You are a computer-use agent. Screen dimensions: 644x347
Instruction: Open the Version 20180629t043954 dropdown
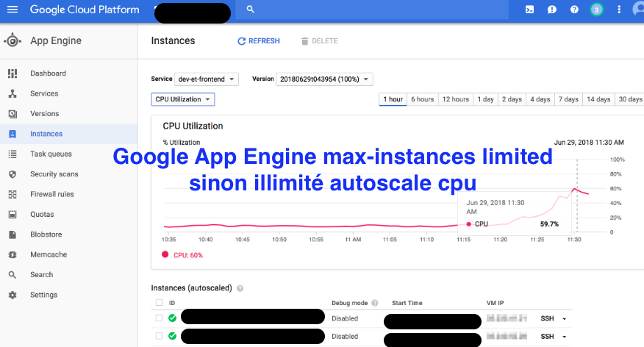point(324,79)
